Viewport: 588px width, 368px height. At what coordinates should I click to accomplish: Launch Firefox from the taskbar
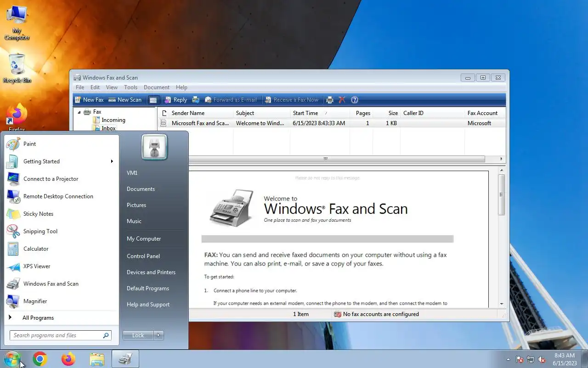click(x=68, y=359)
